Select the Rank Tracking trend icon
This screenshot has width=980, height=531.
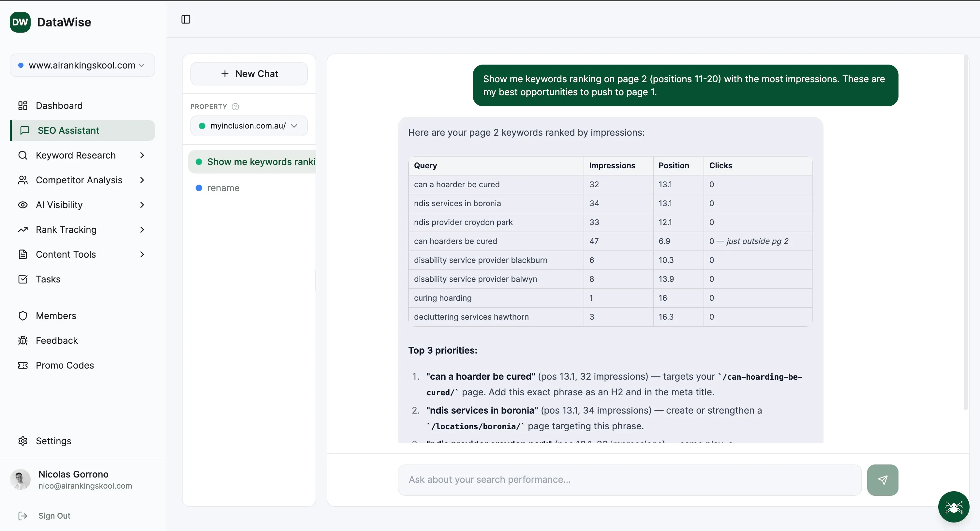23,230
